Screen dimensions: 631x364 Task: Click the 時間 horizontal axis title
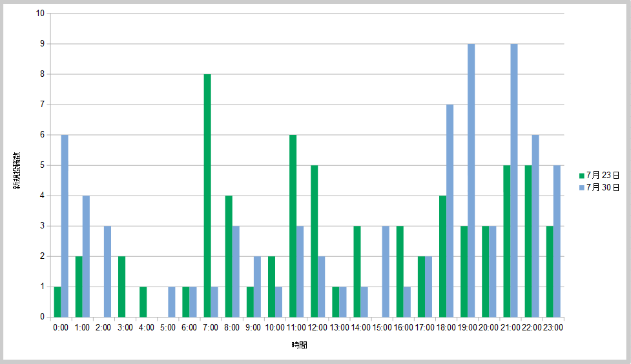[x=299, y=345]
